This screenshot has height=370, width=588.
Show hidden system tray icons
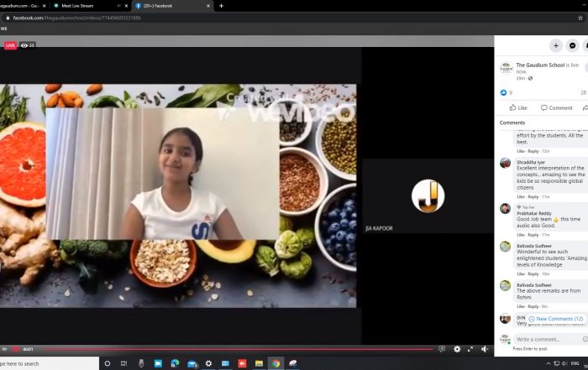549,363
